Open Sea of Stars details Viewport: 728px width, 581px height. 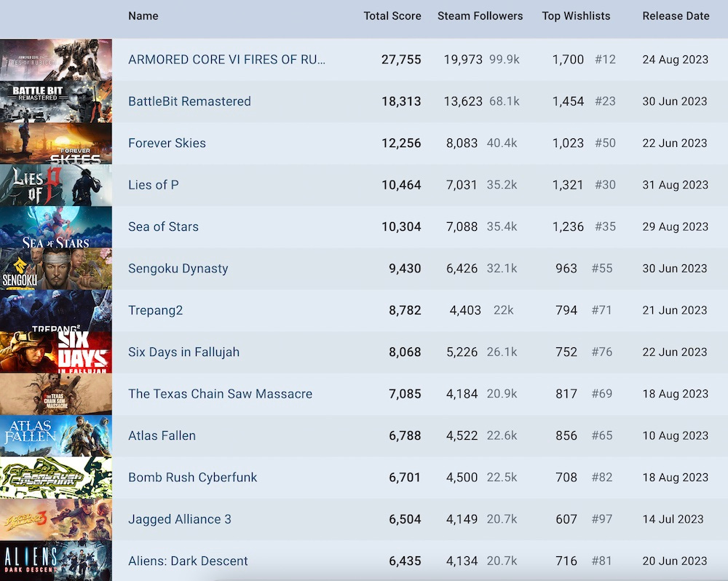(x=163, y=226)
